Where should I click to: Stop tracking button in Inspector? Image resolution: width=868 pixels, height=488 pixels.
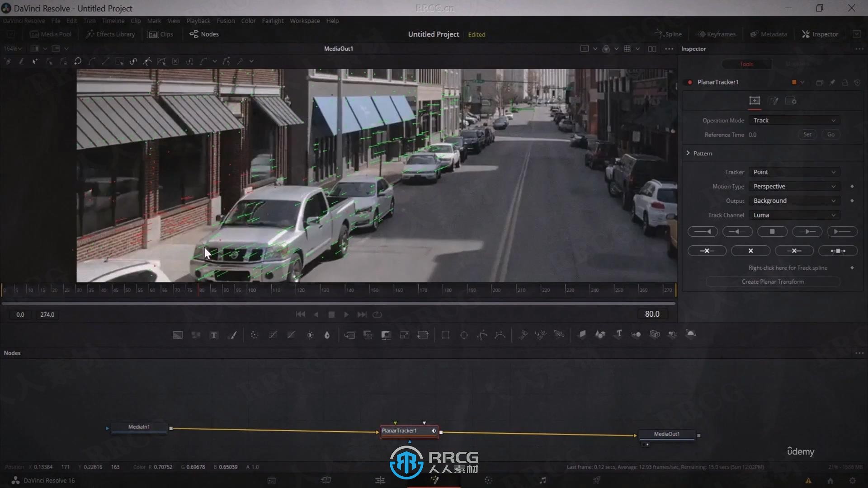pyautogui.click(x=772, y=232)
